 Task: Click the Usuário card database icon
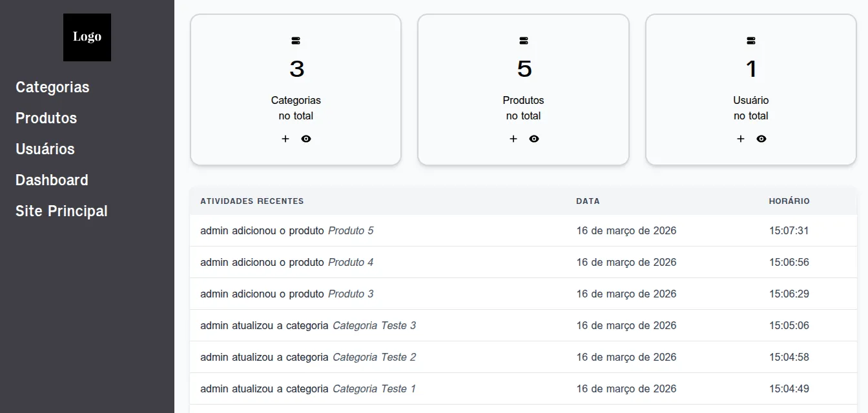pos(750,40)
